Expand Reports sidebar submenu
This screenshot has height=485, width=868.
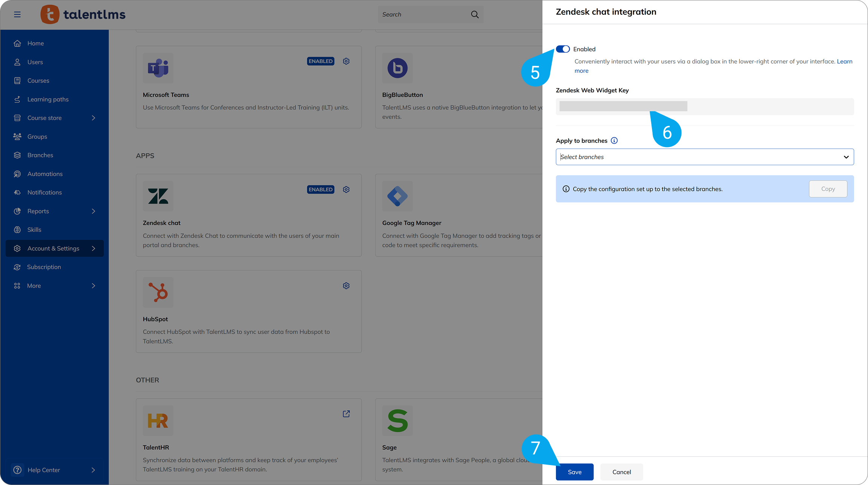click(x=93, y=211)
